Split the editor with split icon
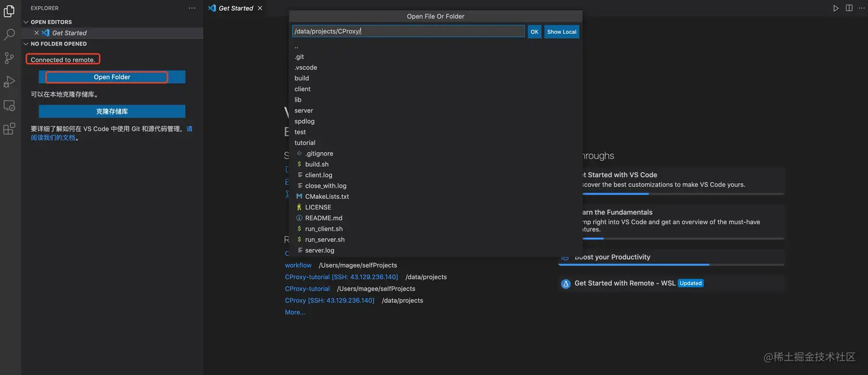 tap(850, 8)
